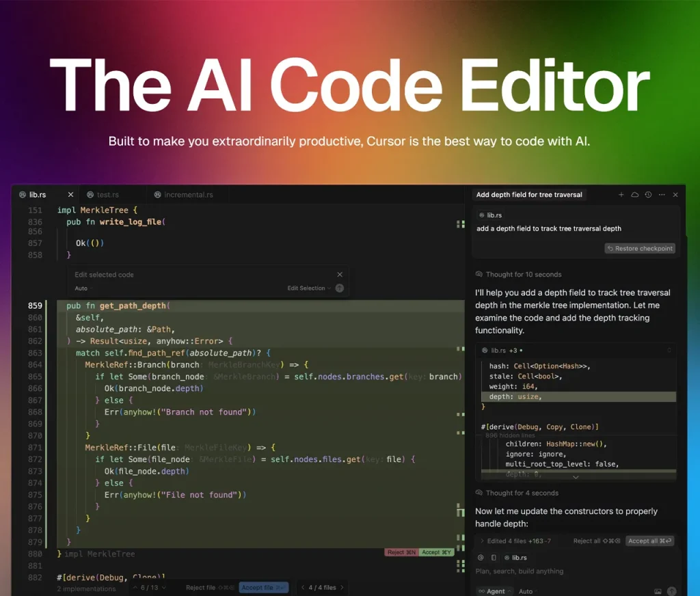Go to previous change with the up chevron

[135, 588]
